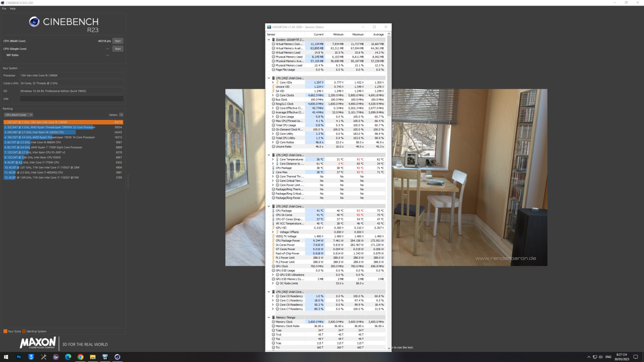Select the Core i9-9880H ranking entry
Image resolution: width=644 pixels, height=362 pixels.
63,142
